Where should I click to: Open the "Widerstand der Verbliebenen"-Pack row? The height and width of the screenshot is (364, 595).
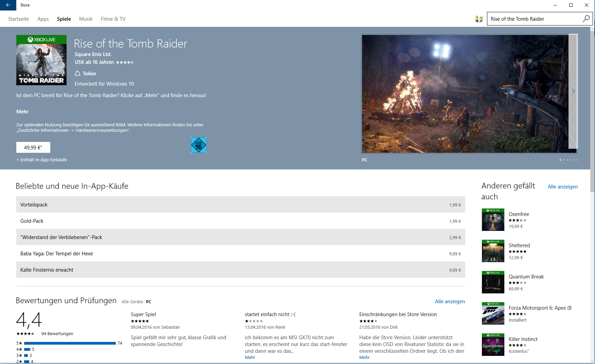[240, 237]
